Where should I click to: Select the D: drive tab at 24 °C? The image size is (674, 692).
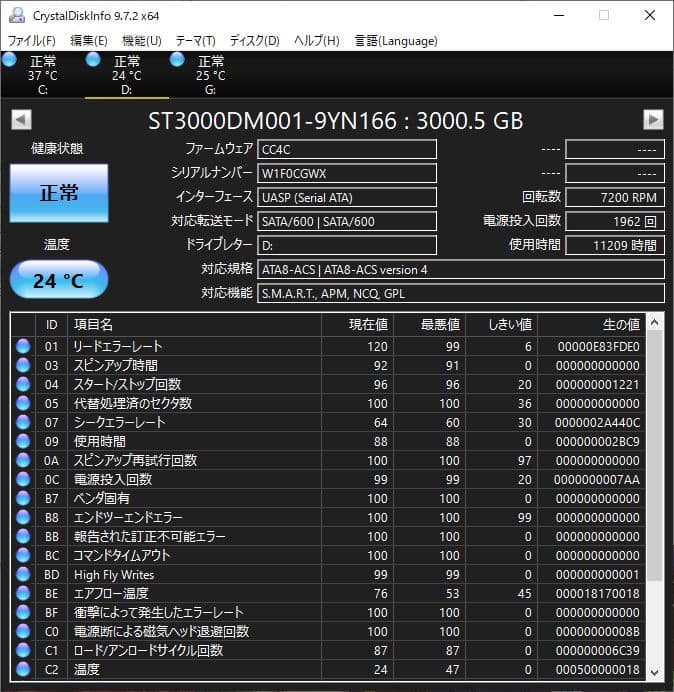click(x=127, y=75)
